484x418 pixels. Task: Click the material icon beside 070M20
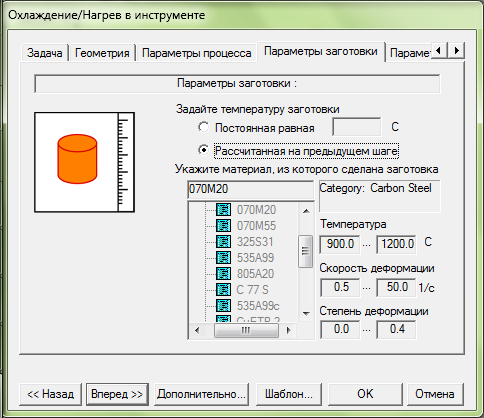(223, 210)
